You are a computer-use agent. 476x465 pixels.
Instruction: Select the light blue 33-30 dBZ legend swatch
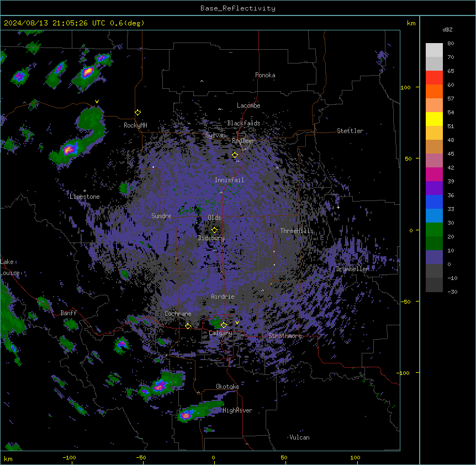[x=434, y=216]
